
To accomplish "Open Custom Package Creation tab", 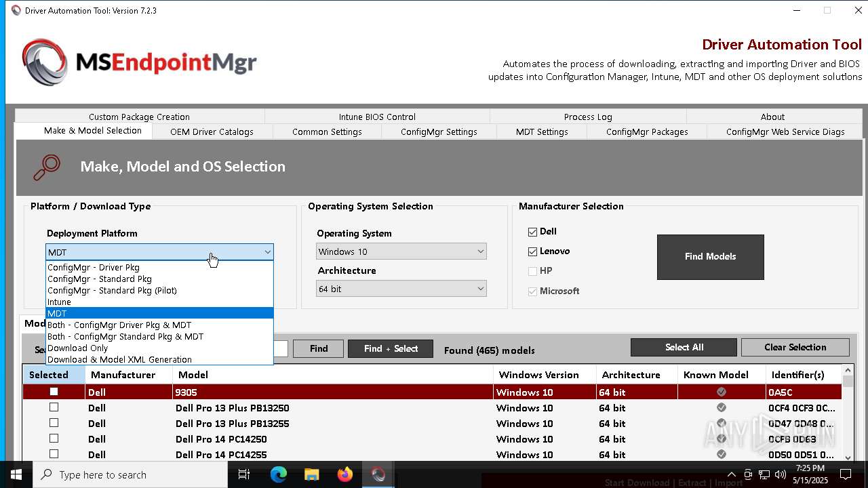I will (x=139, y=117).
